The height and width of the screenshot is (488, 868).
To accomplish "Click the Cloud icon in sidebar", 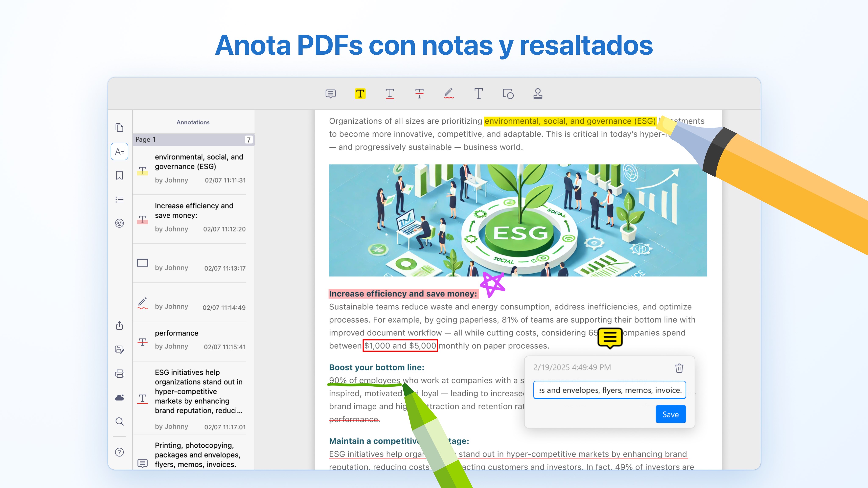I will 119,397.
